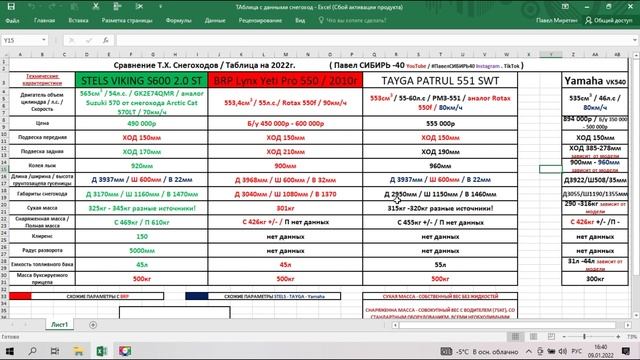Show hidden system tray icons chevron
The width and height of the screenshot is (640, 360).
click(x=529, y=351)
